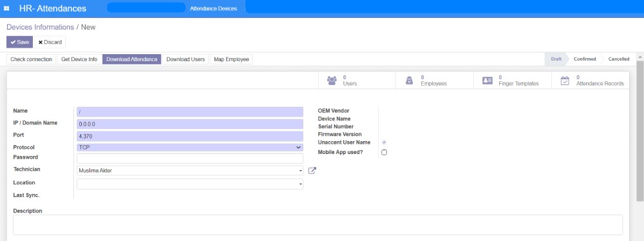Open Technician external link icon
The width and height of the screenshot is (644, 241).
pyautogui.click(x=312, y=170)
